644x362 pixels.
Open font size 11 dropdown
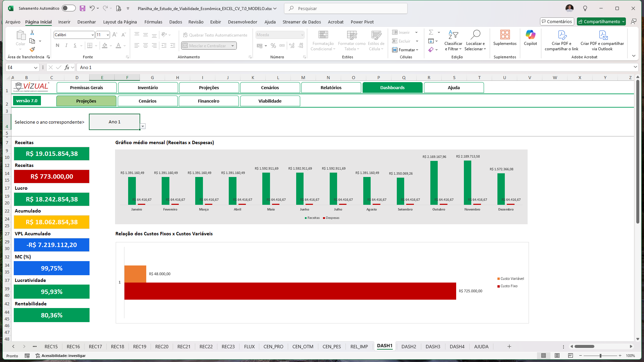108,35
